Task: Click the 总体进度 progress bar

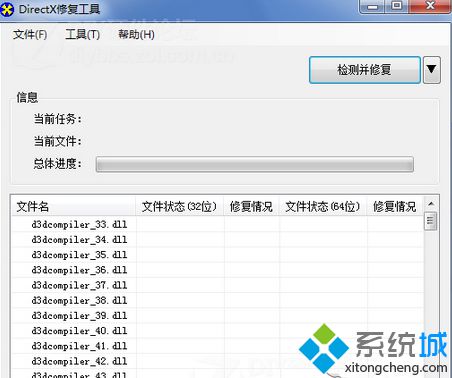Action: pyautogui.click(x=255, y=164)
